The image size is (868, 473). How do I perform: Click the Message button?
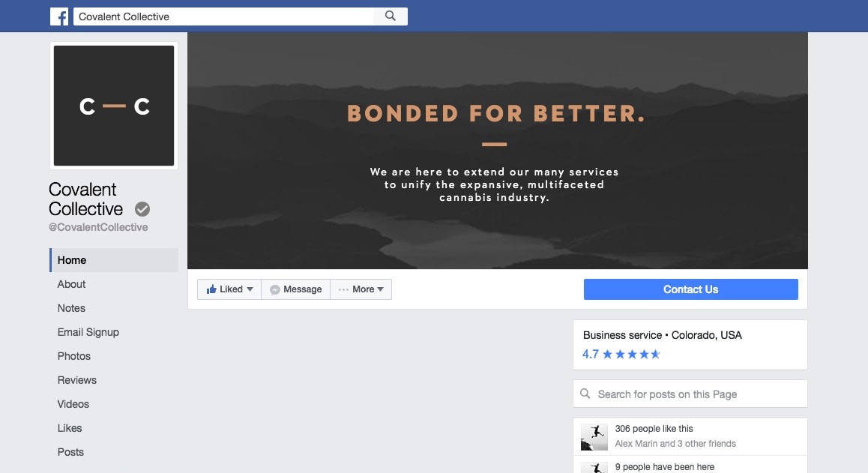295,289
